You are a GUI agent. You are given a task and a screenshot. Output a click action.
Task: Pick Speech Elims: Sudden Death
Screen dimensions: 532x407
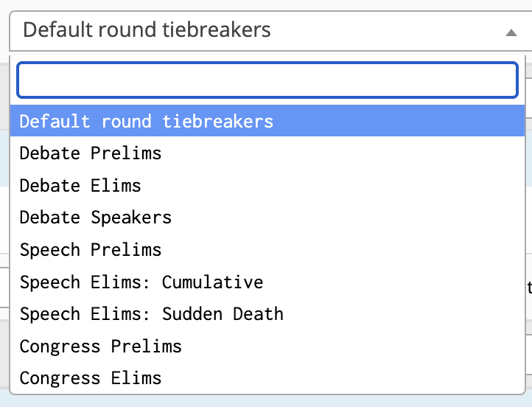pos(152,314)
